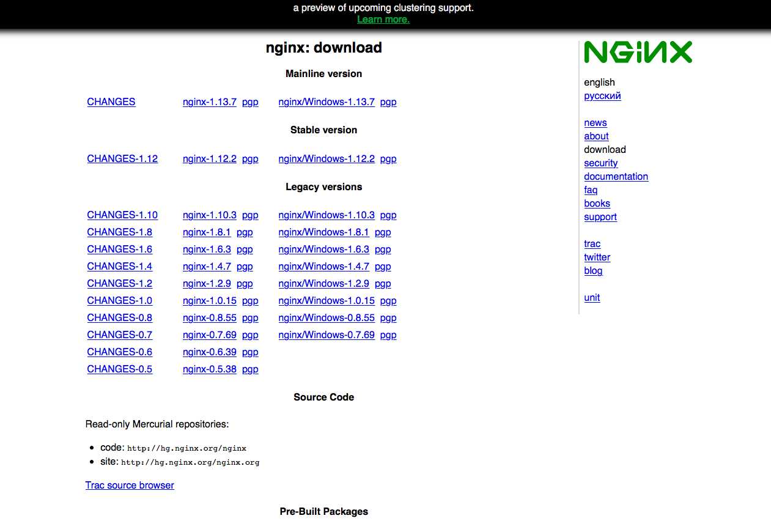The height and width of the screenshot is (532, 771).
Task: Open the Learn more banner link
Action: [x=383, y=20]
